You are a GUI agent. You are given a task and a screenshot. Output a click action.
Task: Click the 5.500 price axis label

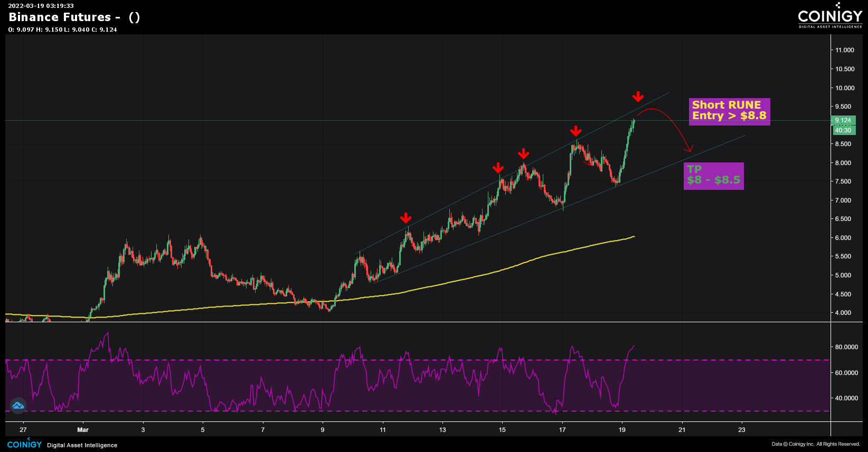click(843, 256)
